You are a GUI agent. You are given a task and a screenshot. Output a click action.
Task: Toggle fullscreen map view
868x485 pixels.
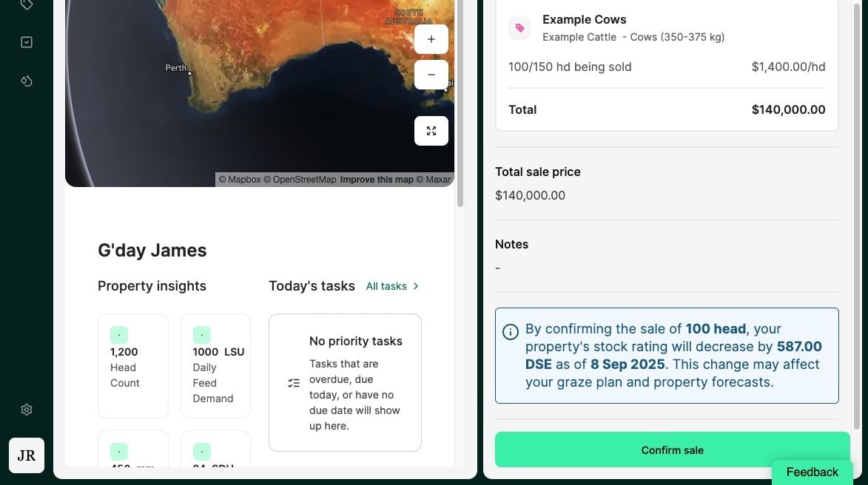[431, 131]
